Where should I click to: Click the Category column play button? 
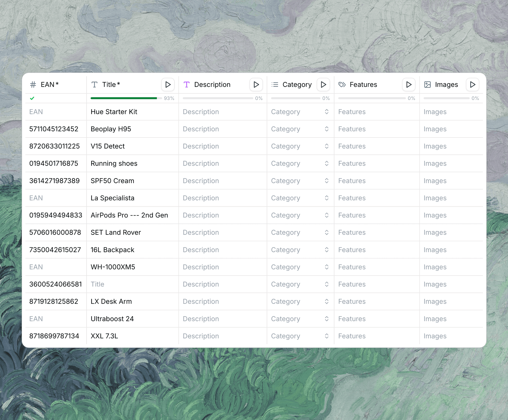point(323,85)
